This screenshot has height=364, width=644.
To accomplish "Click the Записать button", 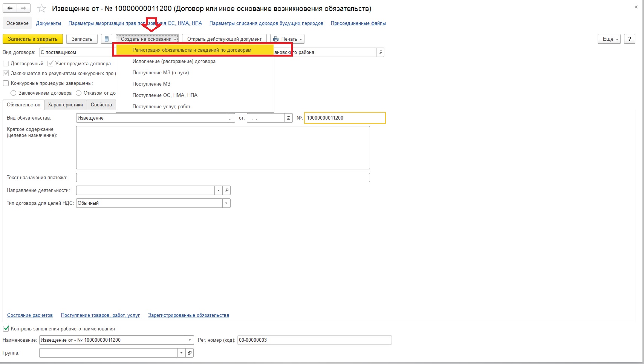I will [x=82, y=39].
